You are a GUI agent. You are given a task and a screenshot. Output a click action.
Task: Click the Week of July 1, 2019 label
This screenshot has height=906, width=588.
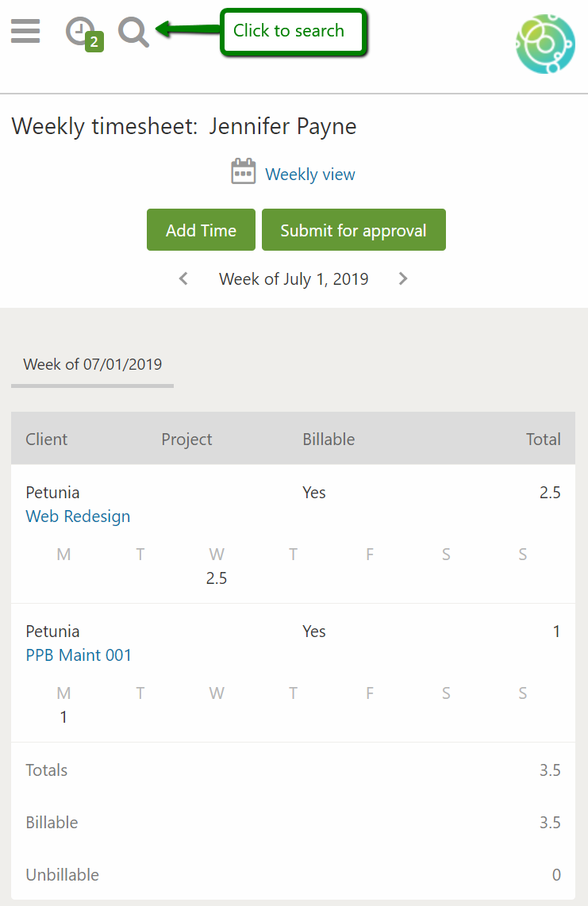pos(294,279)
